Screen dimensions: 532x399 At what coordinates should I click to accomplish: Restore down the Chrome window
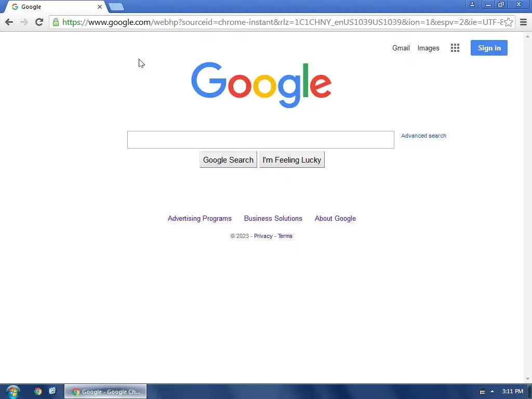point(501,4)
